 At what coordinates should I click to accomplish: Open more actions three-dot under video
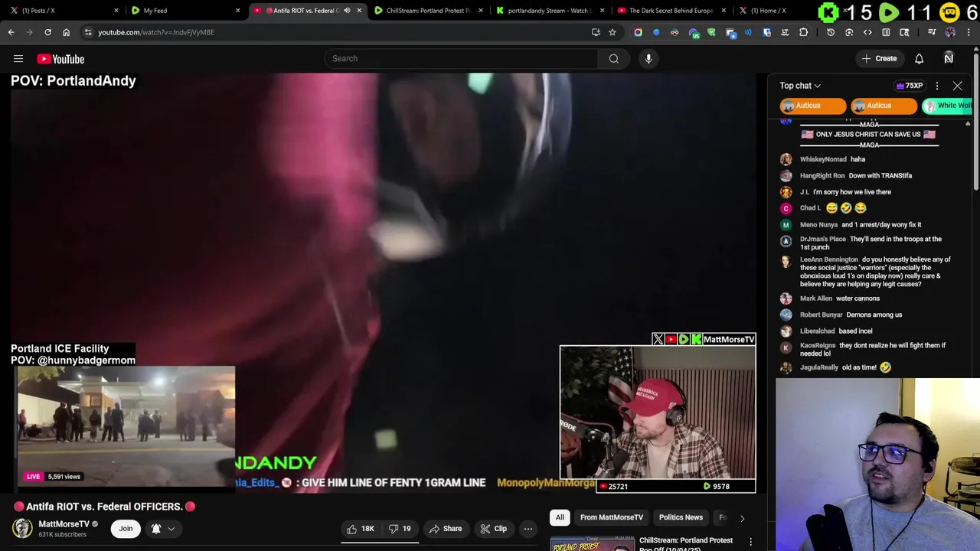(528, 529)
